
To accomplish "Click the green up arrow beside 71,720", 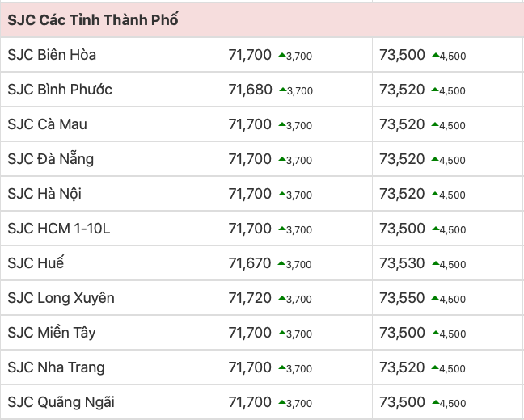I will pyautogui.click(x=282, y=299).
